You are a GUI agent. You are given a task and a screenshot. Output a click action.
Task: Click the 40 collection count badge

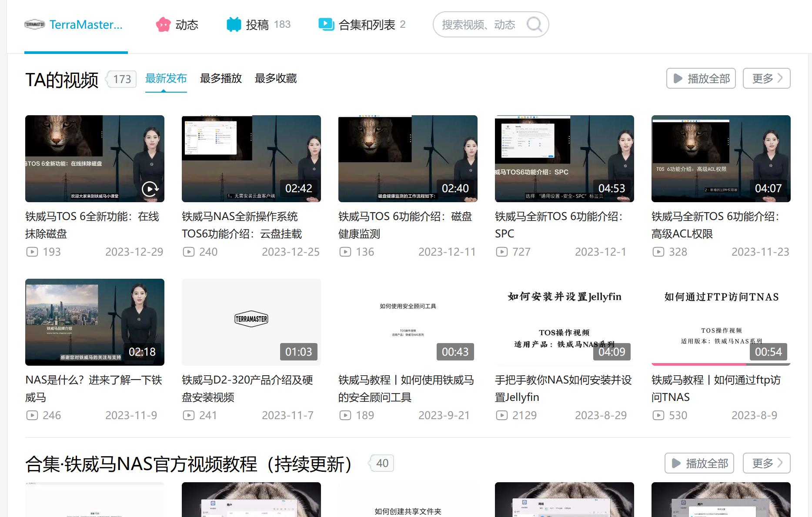pyautogui.click(x=382, y=463)
